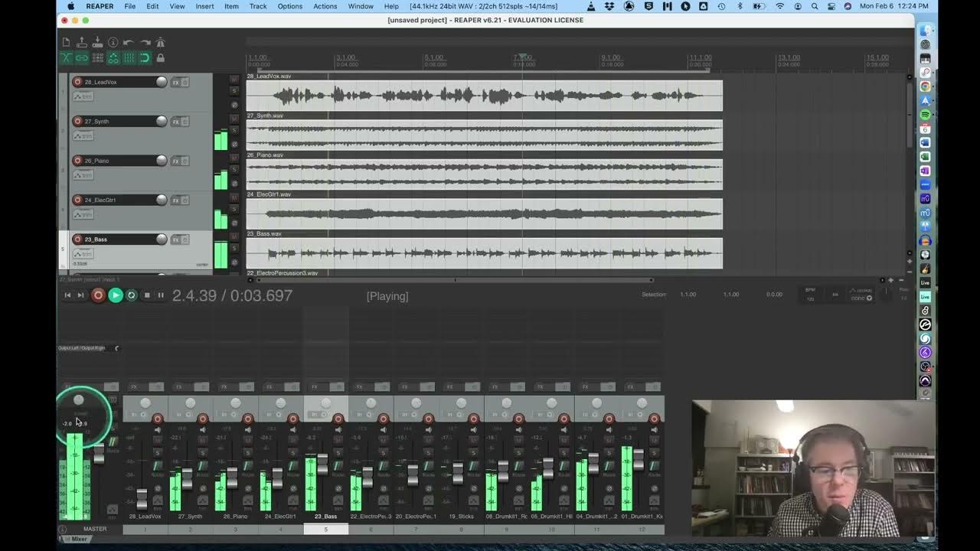Toggle the metronome toolbar icon
Viewport: 980px width, 551px height.
point(160,42)
